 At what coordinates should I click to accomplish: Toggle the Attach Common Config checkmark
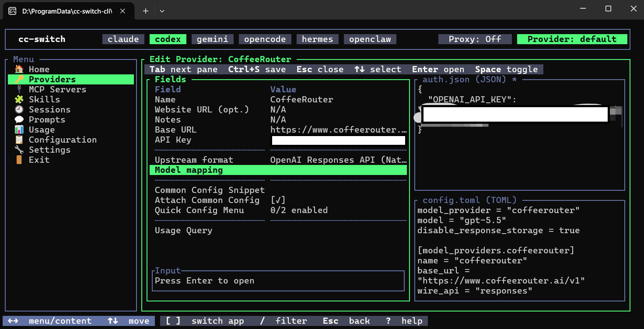[x=278, y=200]
